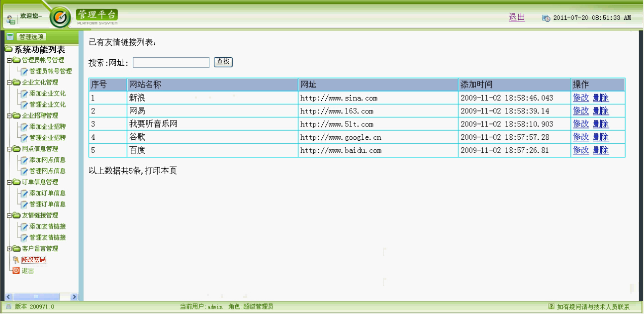Click the calculator icon beside 管理选项
The width and height of the screenshot is (644, 314).
click(x=10, y=37)
